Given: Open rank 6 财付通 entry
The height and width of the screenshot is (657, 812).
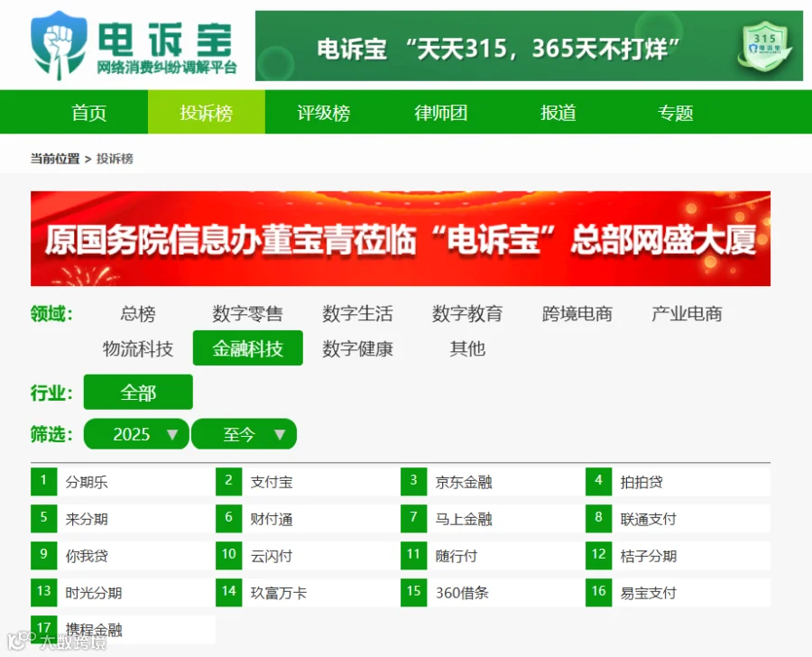Looking at the screenshot, I should pos(308,519).
